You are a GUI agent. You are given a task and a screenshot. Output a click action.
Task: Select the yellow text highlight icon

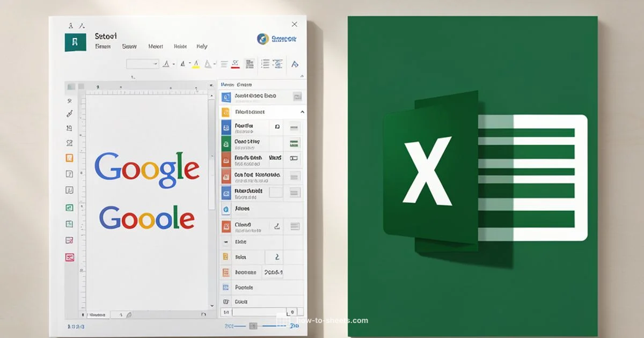[195, 63]
